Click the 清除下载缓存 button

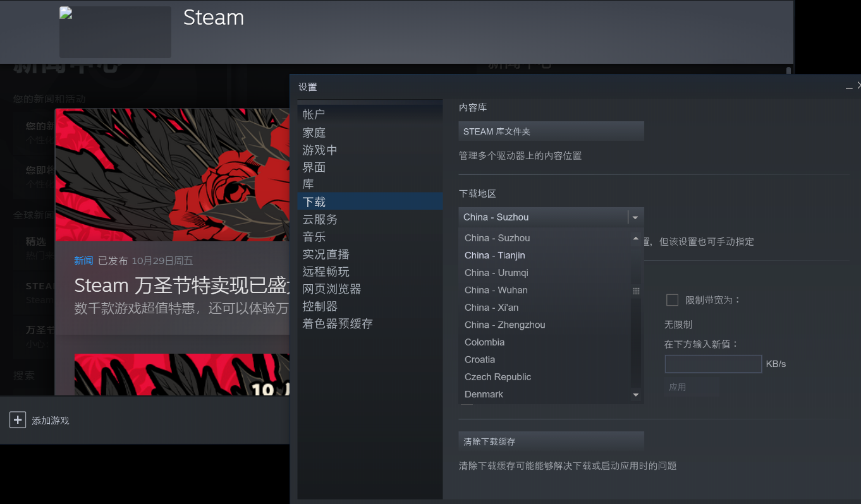(x=551, y=441)
